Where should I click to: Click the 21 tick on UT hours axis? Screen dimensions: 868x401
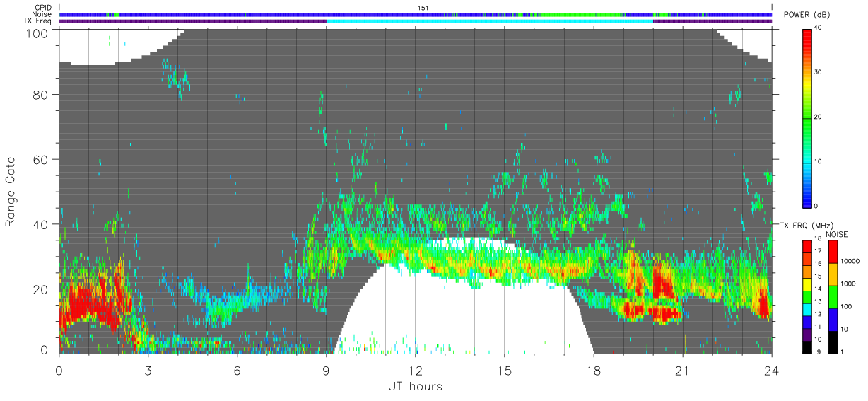682,371
